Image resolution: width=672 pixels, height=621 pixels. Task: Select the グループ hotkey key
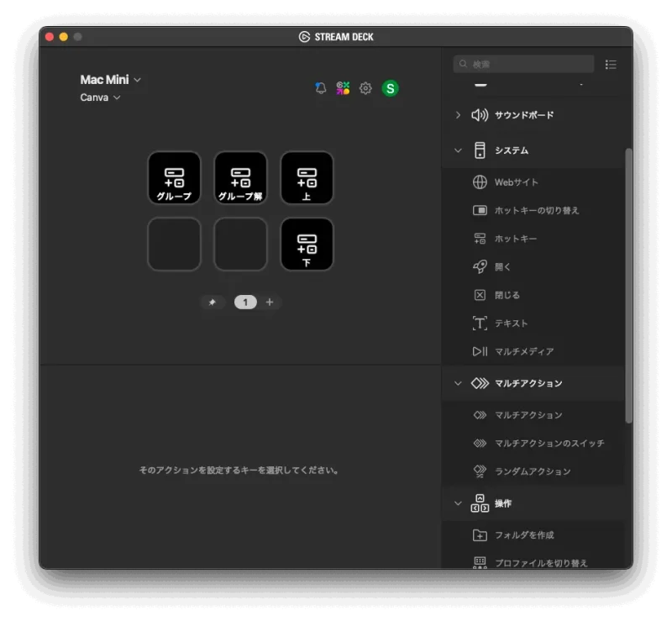(174, 177)
